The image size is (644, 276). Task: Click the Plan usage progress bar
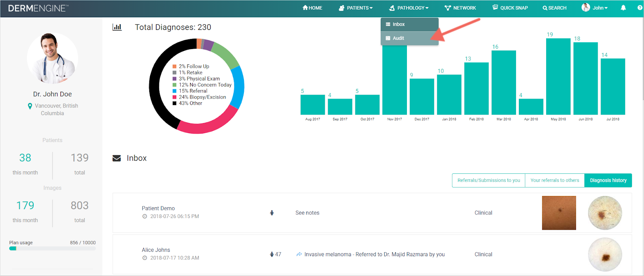(x=52, y=249)
